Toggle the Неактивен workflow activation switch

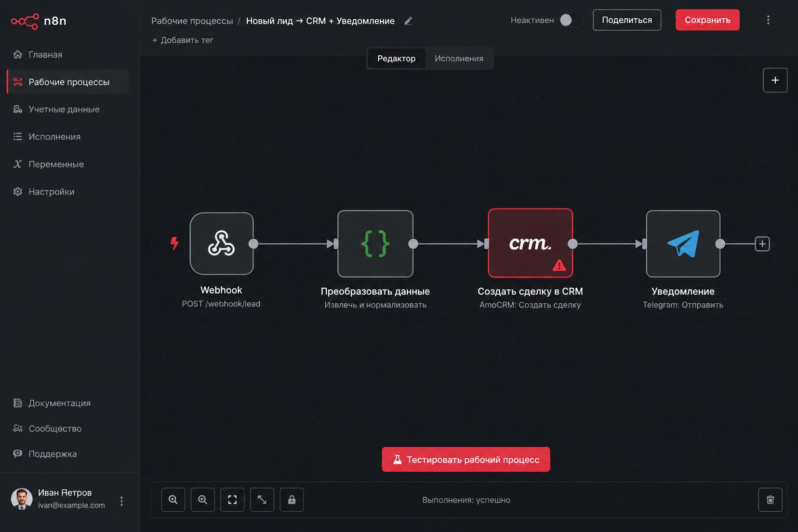click(571, 20)
